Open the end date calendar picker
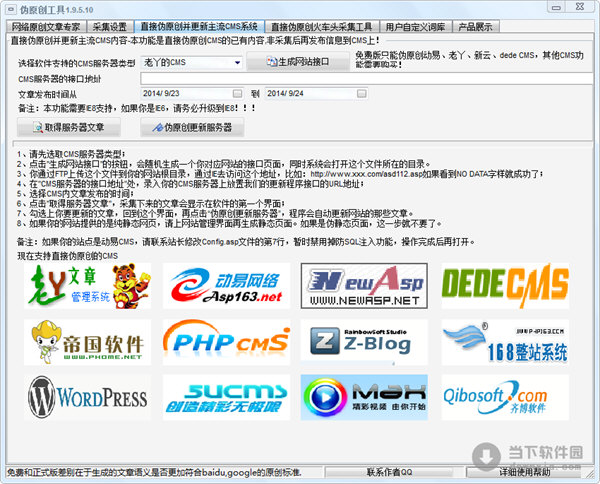600x484 pixels. point(362,93)
